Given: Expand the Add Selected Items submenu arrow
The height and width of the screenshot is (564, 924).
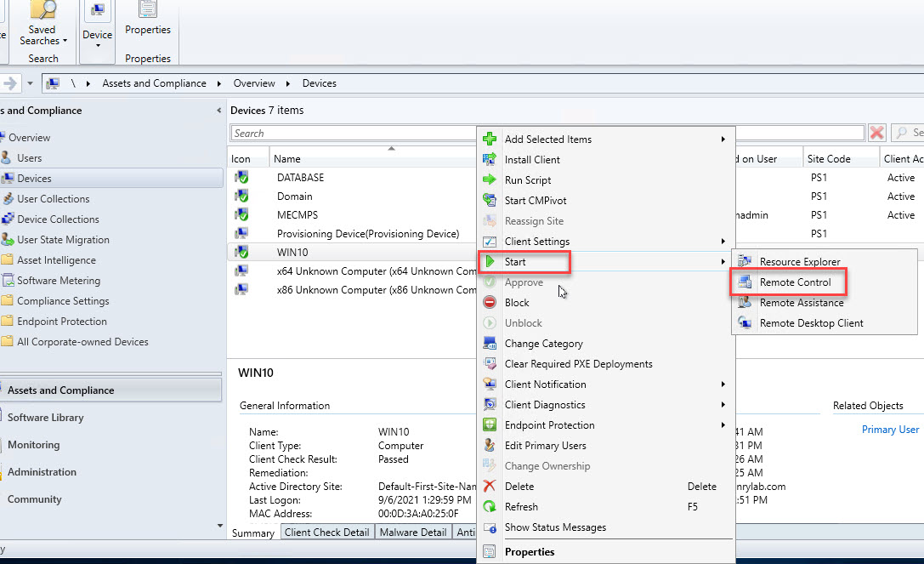Looking at the screenshot, I should click(723, 140).
